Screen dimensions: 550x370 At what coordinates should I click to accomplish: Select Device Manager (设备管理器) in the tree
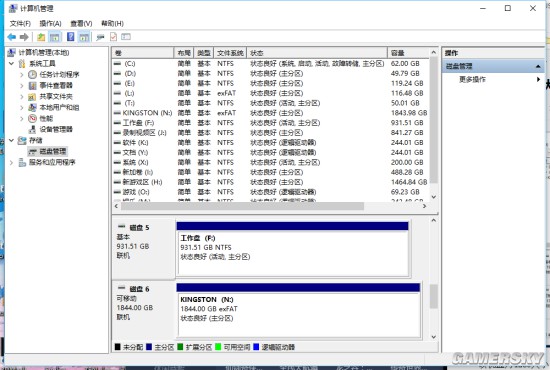click(56, 129)
